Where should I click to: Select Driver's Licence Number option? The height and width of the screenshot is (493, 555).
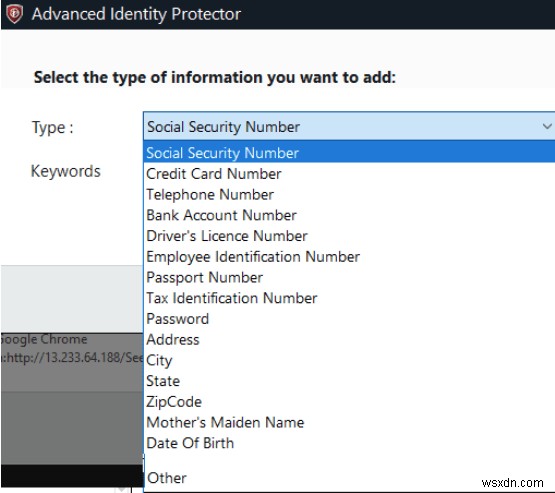pos(350,236)
